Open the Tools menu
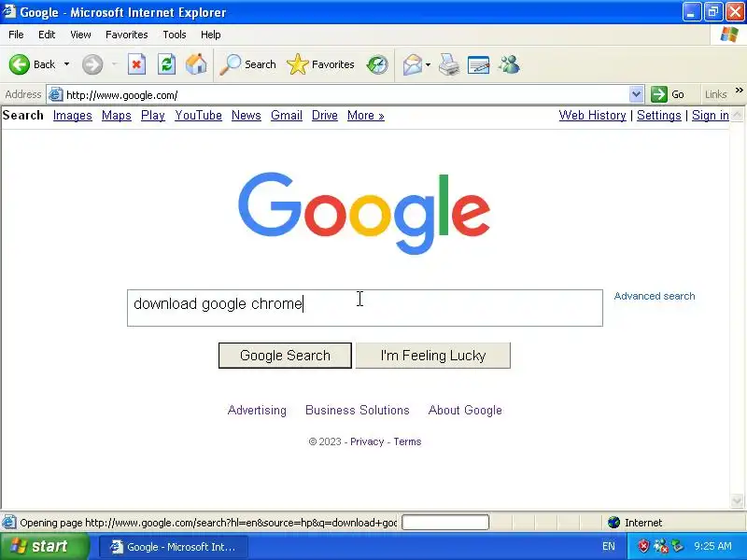The image size is (747, 560). (x=175, y=35)
